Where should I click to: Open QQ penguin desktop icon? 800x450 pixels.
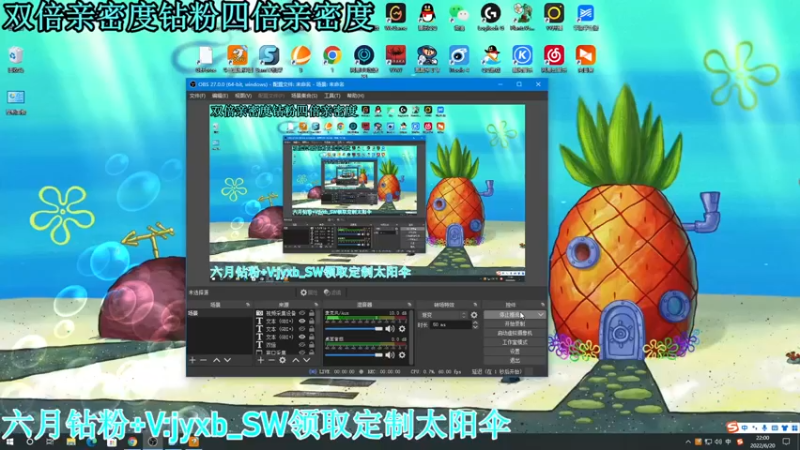pos(428,16)
